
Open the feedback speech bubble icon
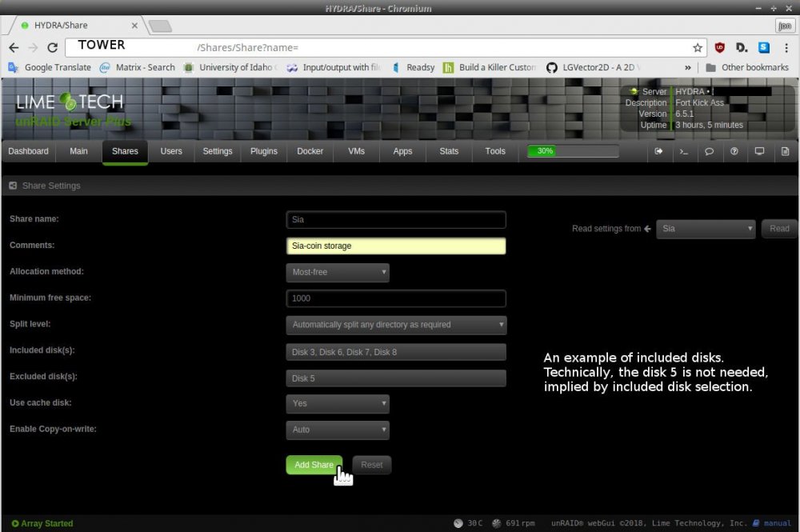[x=709, y=151]
